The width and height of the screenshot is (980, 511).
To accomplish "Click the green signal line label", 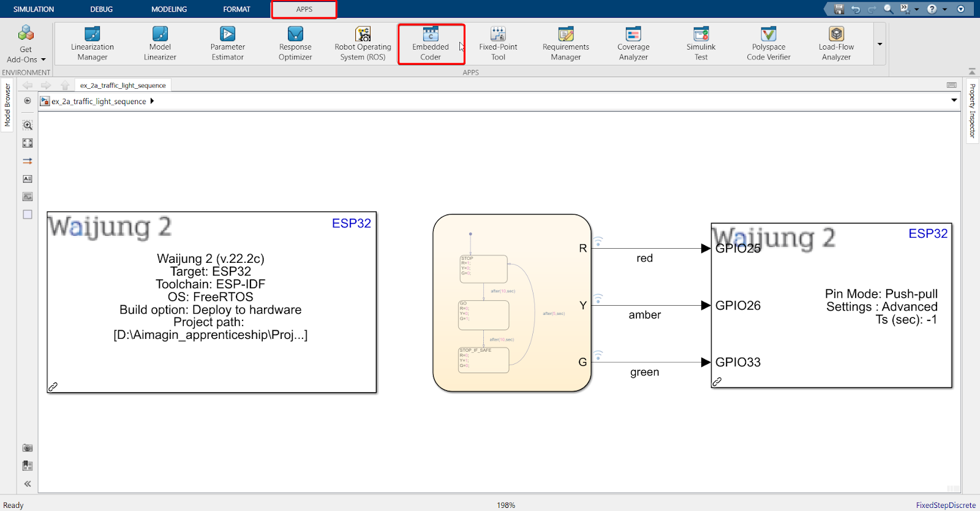I will (x=644, y=372).
